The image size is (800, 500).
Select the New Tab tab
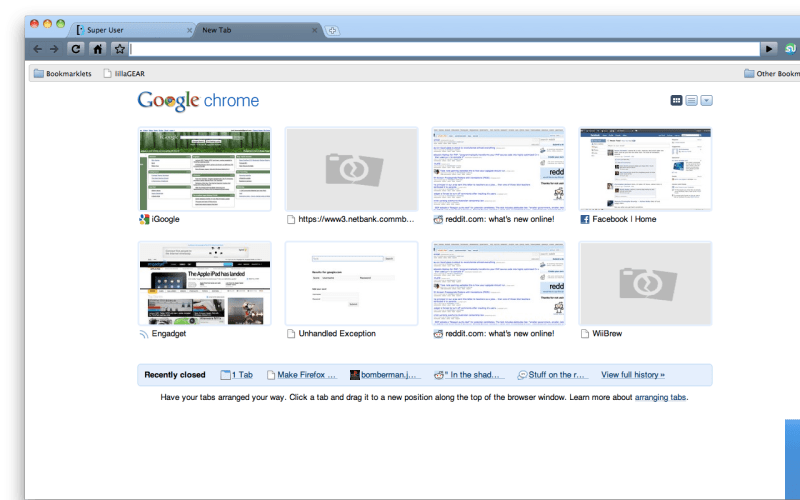pos(258,30)
